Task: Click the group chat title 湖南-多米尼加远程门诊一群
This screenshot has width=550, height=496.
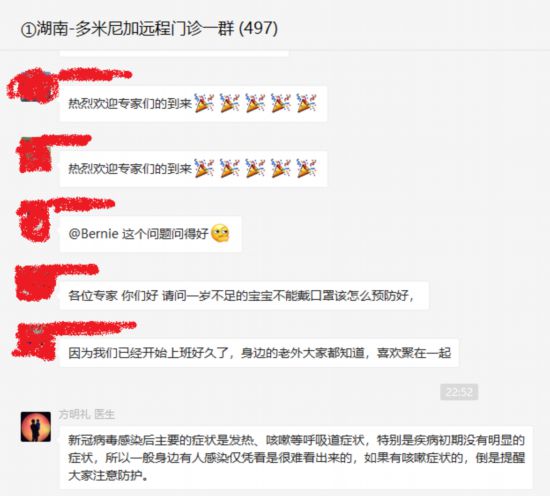Action: (x=135, y=28)
